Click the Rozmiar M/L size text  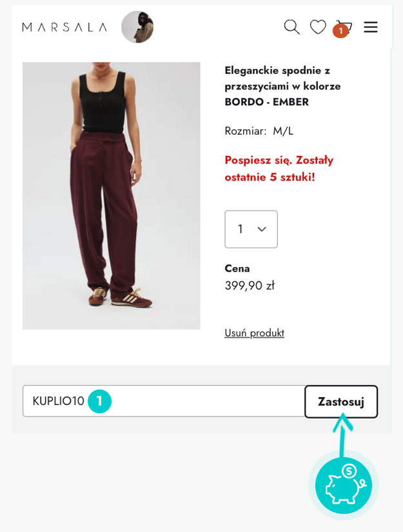point(259,131)
